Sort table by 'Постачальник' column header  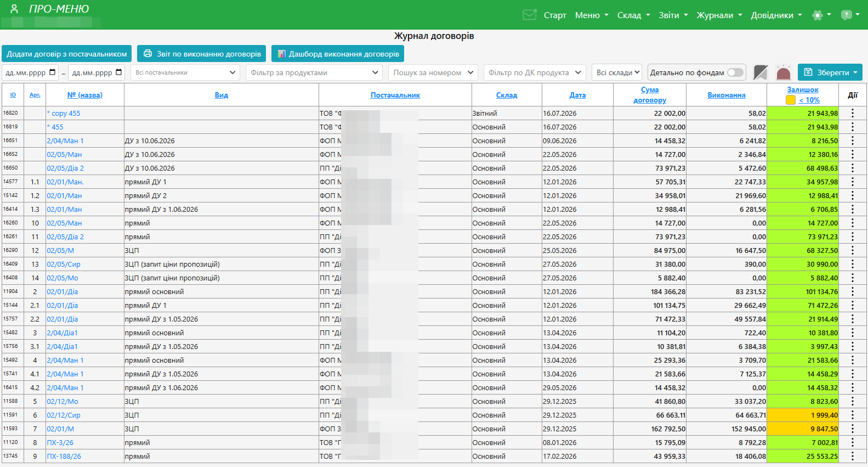click(x=395, y=95)
